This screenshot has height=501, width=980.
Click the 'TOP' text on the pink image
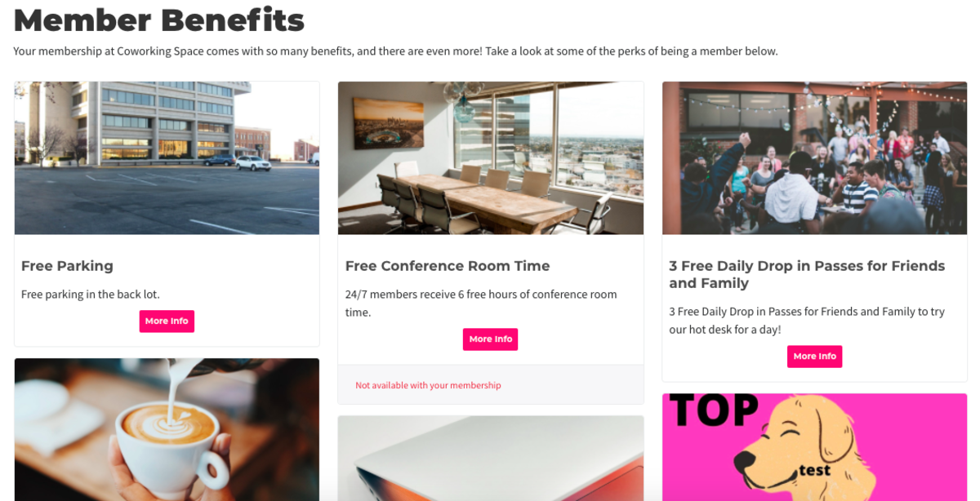click(714, 410)
